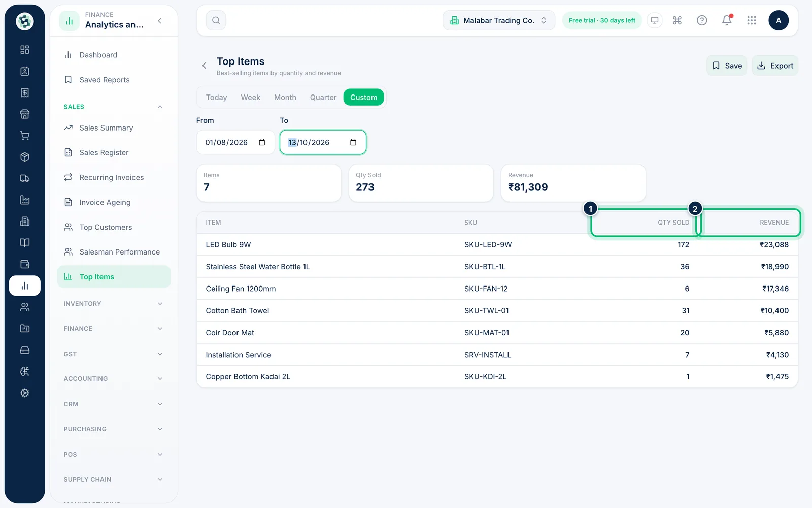
Task: Select the Today period tab
Action: click(x=216, y=98)
